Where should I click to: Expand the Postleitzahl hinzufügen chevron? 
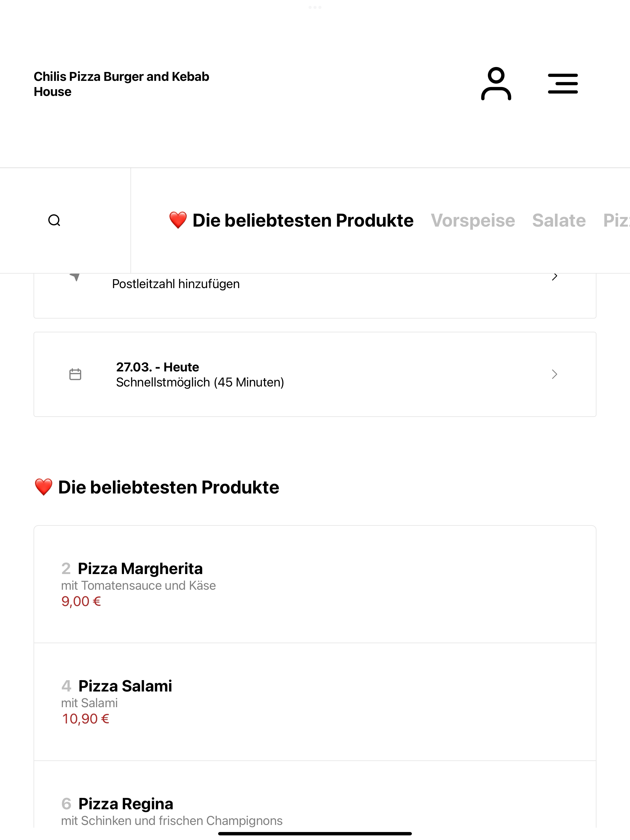554,277
